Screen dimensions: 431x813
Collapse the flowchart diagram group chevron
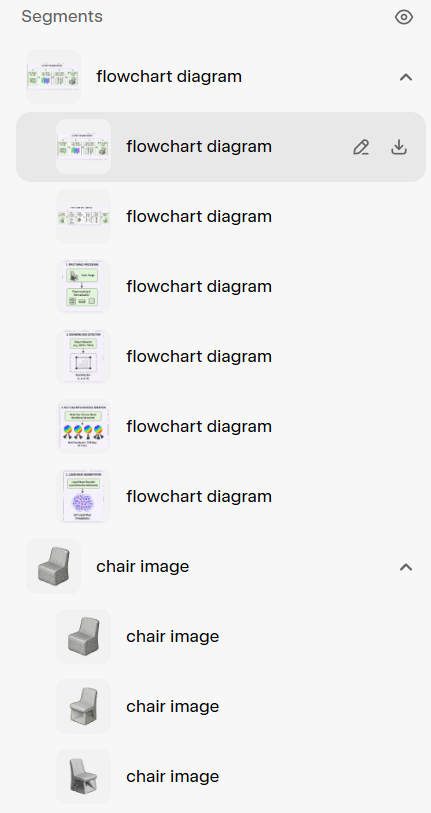[406, 77]
